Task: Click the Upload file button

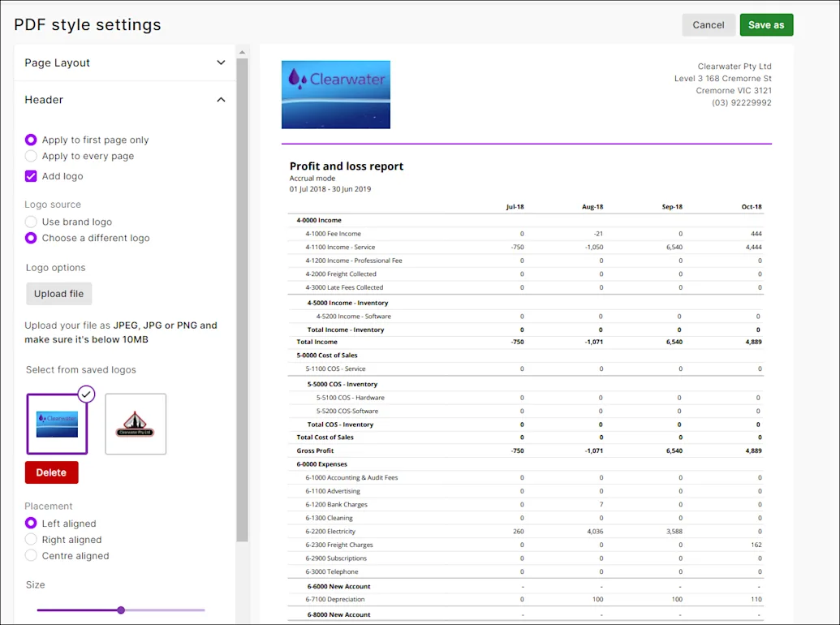Action: coord(58,293)
